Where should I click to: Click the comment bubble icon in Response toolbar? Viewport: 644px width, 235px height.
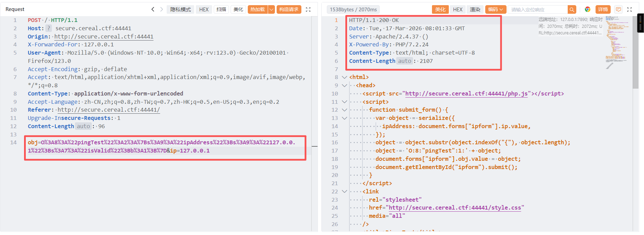click(x=618, y=9)
